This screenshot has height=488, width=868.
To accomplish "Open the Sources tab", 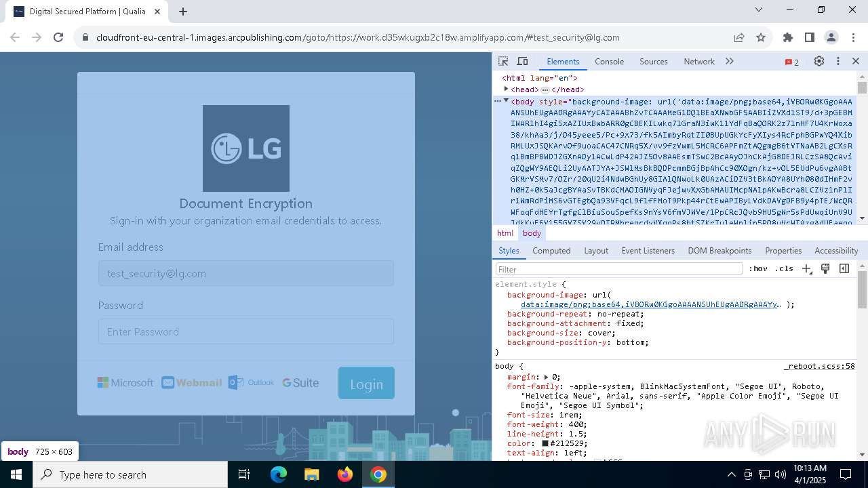I will tap(654, 62).
